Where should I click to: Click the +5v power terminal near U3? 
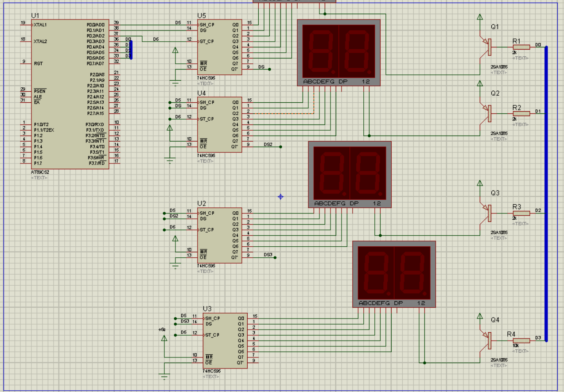click(x=164, y=338)
